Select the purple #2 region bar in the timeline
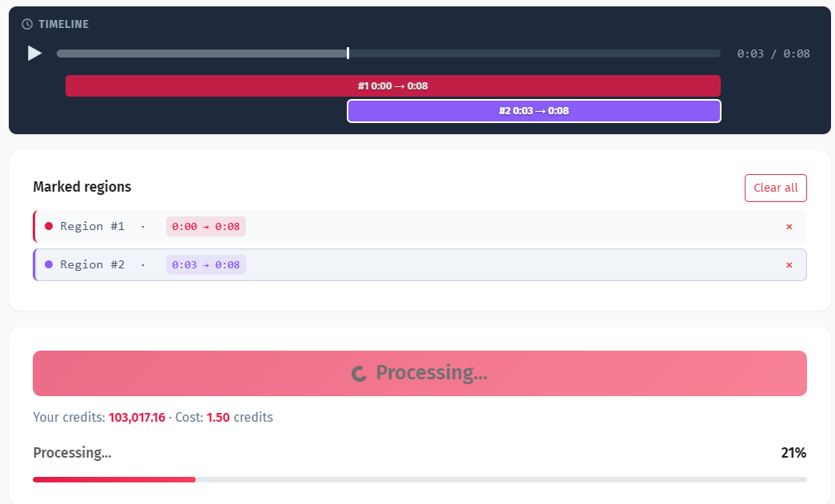This screenshot has height=504, width=835. tap(534, 111)
